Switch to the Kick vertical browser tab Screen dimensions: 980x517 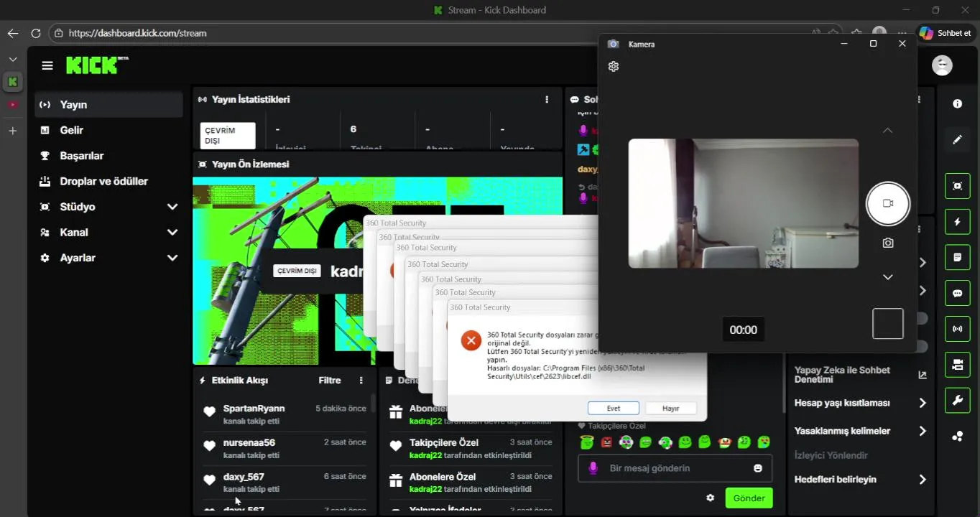tap(12, 82)
